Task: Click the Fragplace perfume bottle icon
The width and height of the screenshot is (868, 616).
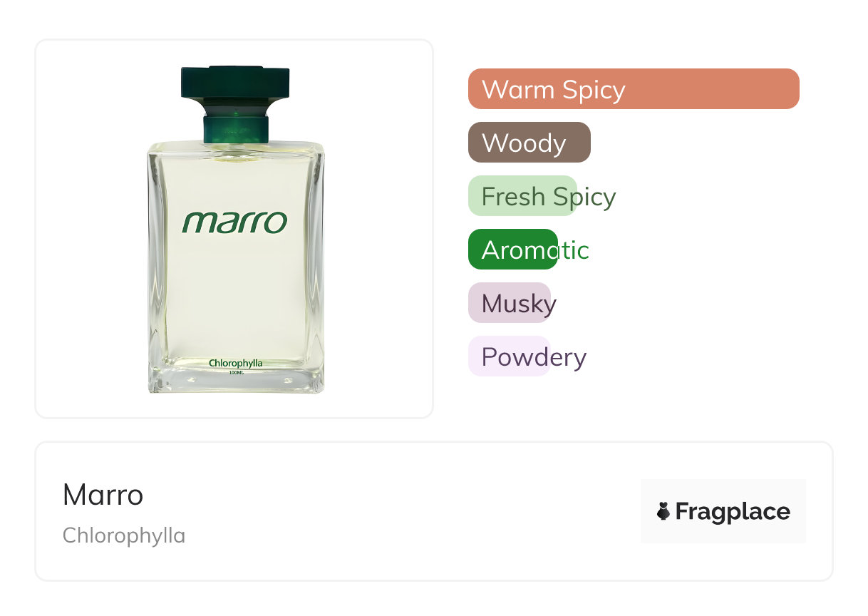Action: pyautogui.click(x=663, y=511)
